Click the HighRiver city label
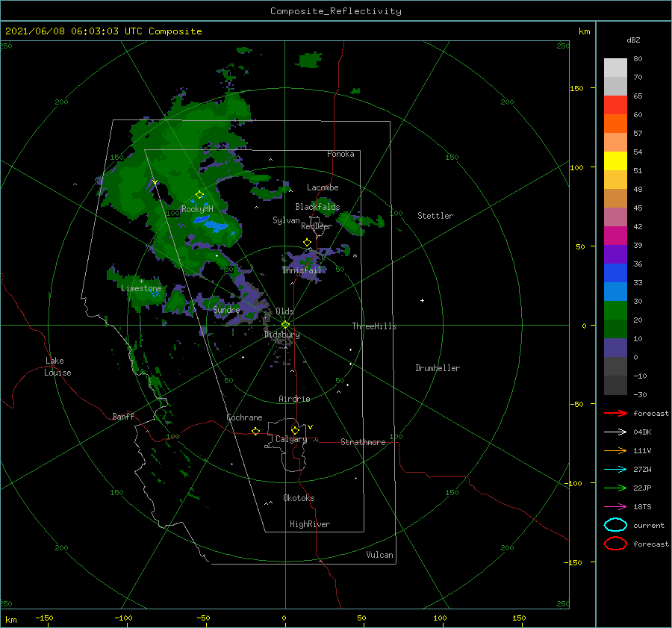Image resolution: width=672 pixels, height=628 pixels. point(310,524)
